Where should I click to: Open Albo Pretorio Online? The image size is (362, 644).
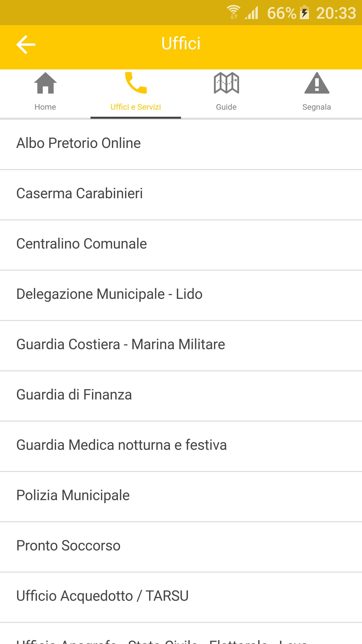tap(78, 143)
